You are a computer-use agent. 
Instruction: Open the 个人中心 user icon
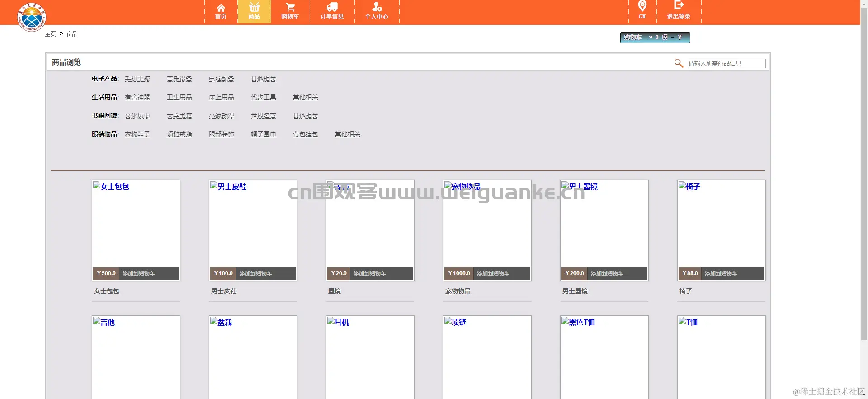pos(377,7)
